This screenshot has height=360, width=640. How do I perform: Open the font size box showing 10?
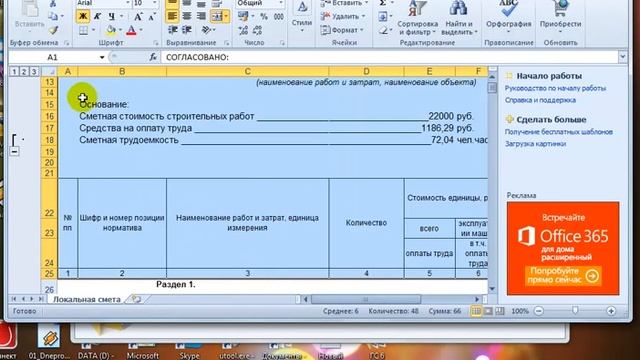(x=145, y=3)
